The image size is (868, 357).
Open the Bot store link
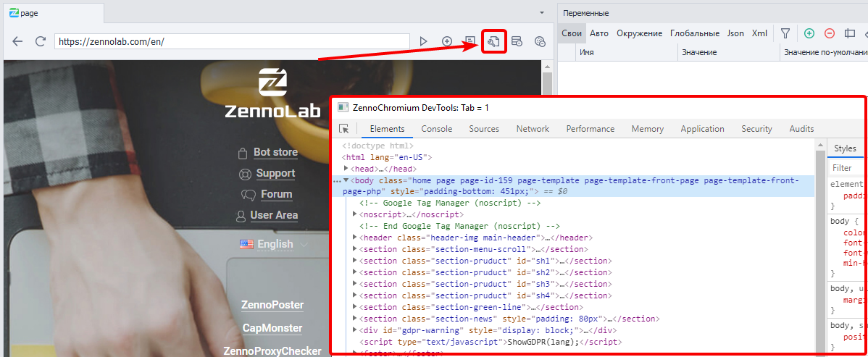275,152
